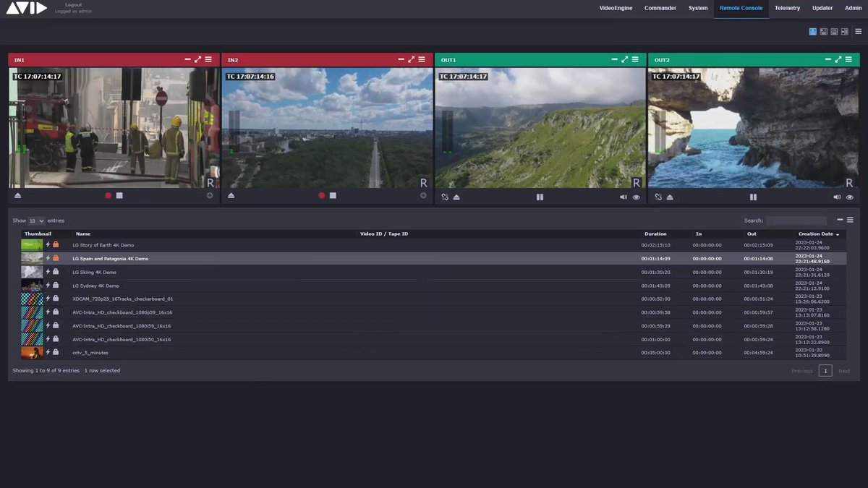The width and height of the screenshot is (868, 488).
Task: Open the OUT2 panel hamburger menu
Action: [x=848, y=59]
